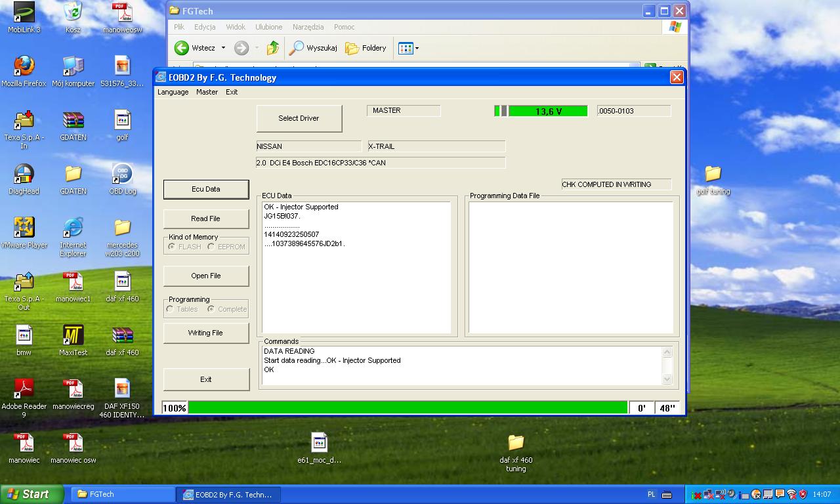Click the PL language indicator in taskbar
Viewport: 840px width, 504px height.
652,495
